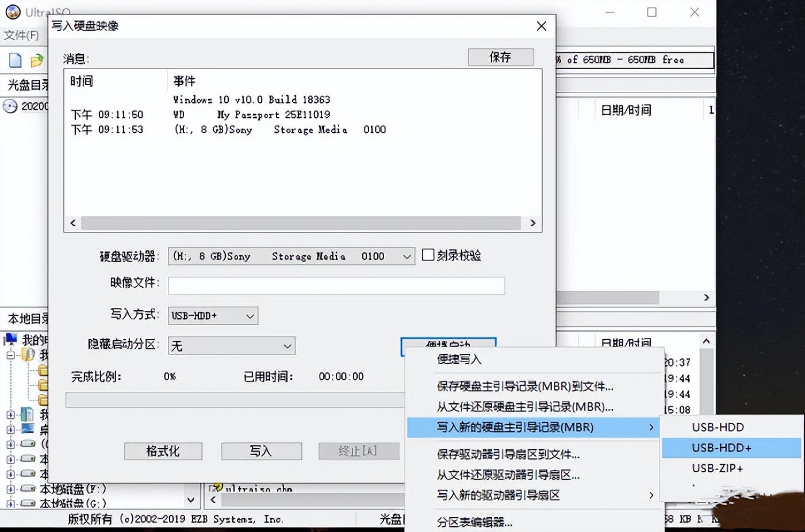Open 写入新的驱动器引导扇区 submenu arrow

tap(651, 495)
